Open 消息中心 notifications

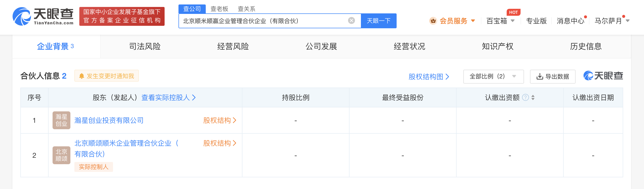click(570, 21)
